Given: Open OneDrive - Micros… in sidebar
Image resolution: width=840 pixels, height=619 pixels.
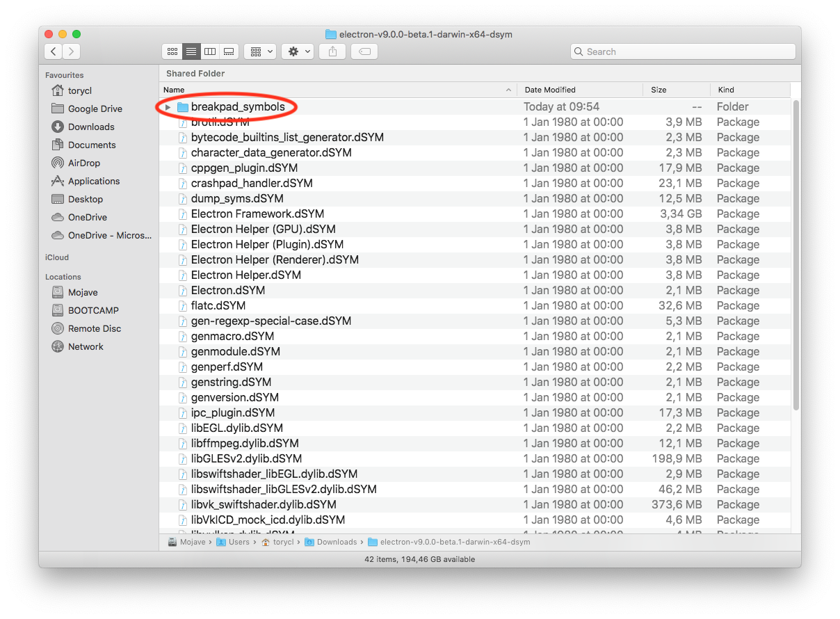Looking at the screenshot, I should click(x=100, y=235).
